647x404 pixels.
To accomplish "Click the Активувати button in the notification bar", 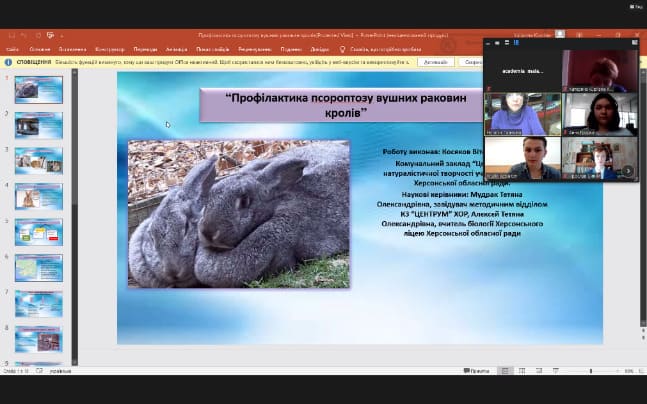I will pyautogui.click(x=435, y=62).
